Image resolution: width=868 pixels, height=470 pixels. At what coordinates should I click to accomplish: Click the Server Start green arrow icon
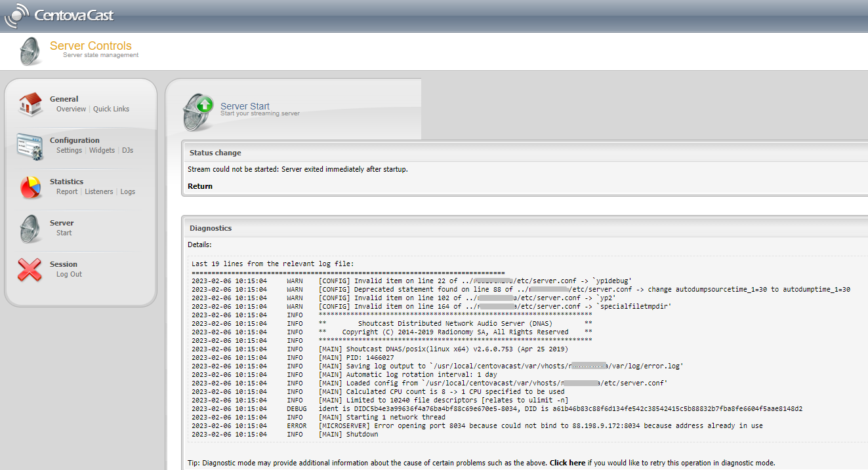[198, 111]
